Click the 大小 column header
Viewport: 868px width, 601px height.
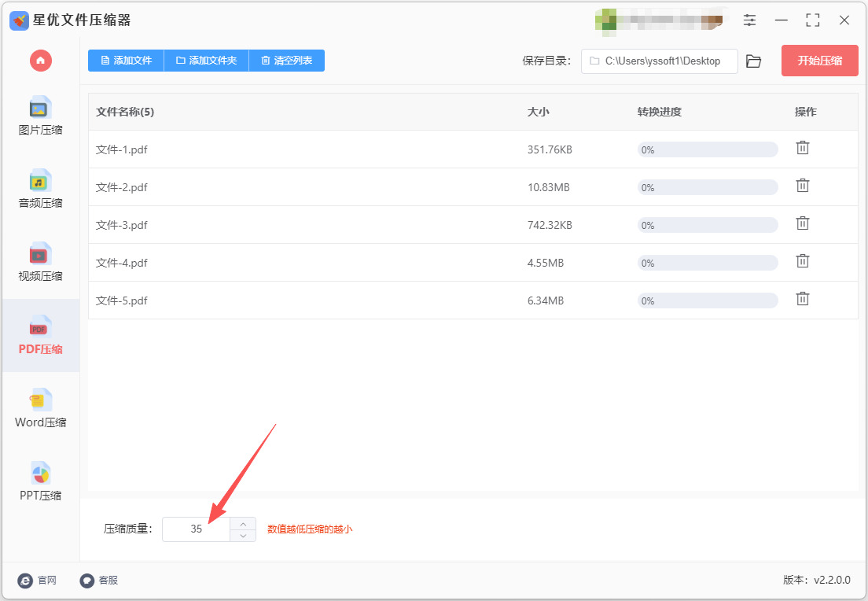click(x=538, y=112)
